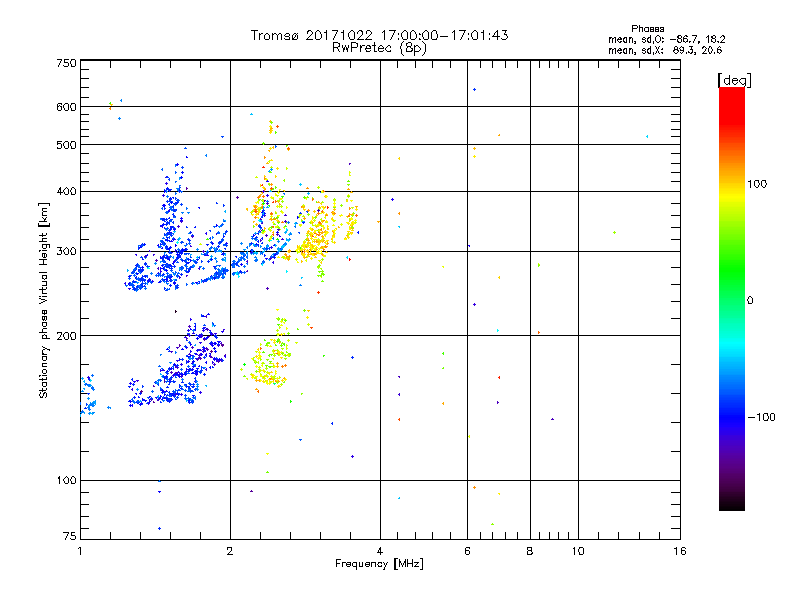Click the colorbar tick label '0'

[x=750, y=301]
